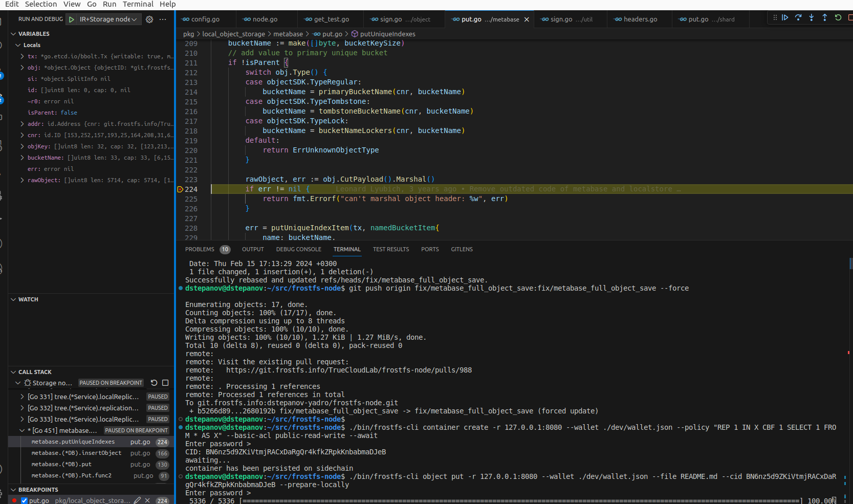Open the Terminal menu
The image size is (853, 504).
pyautogui.click(x=138, y=4)
